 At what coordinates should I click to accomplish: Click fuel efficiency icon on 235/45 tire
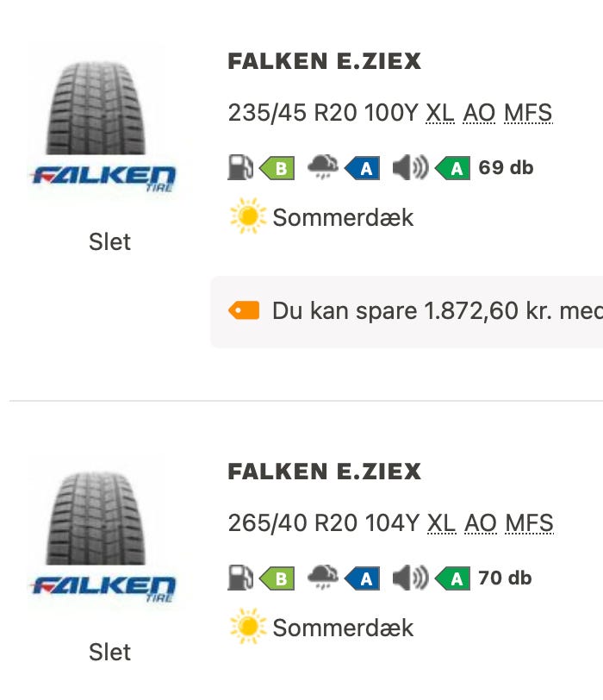pyautogui.click(x=239, y=167)
